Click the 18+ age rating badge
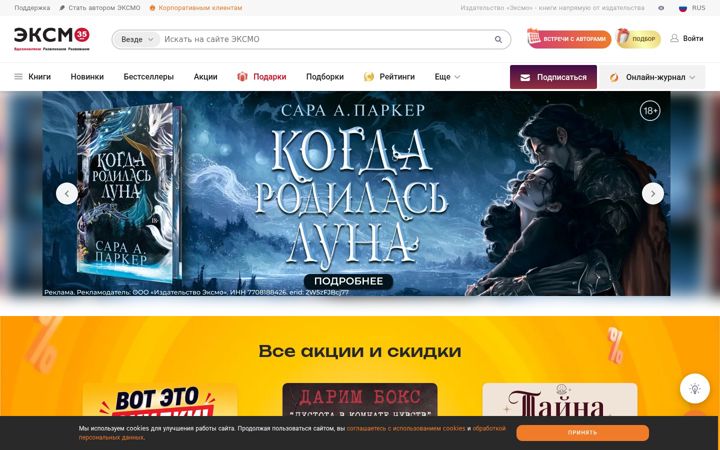 click(x=650, y=111)
